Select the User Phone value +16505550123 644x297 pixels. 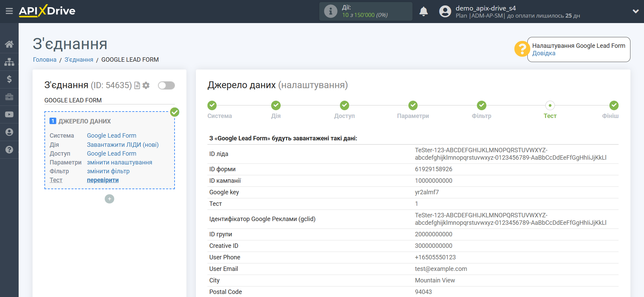[435, 257]
